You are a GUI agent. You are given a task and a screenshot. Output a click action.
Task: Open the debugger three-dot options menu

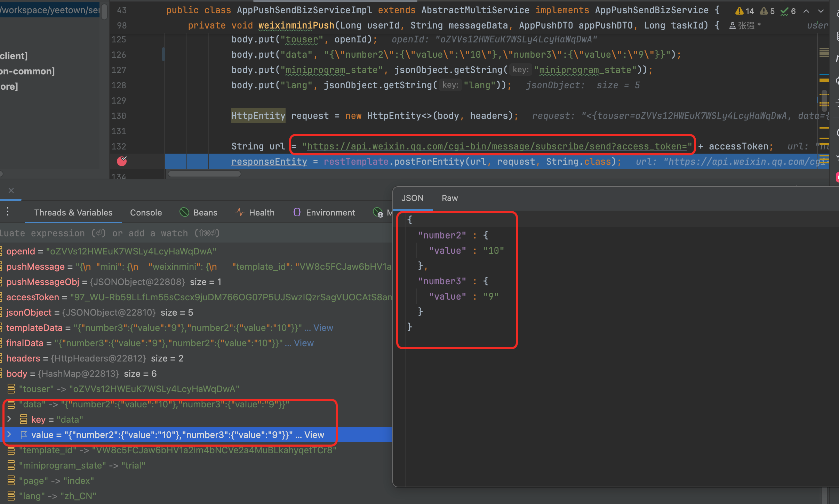8,212
